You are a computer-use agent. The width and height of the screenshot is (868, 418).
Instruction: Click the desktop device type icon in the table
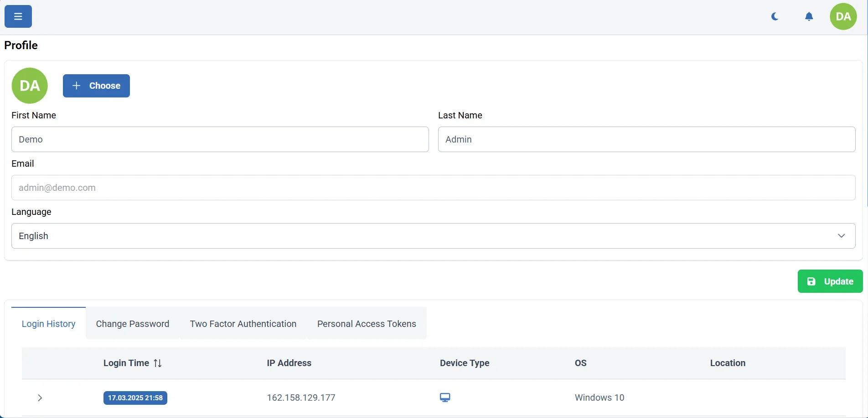pos(445,397)
